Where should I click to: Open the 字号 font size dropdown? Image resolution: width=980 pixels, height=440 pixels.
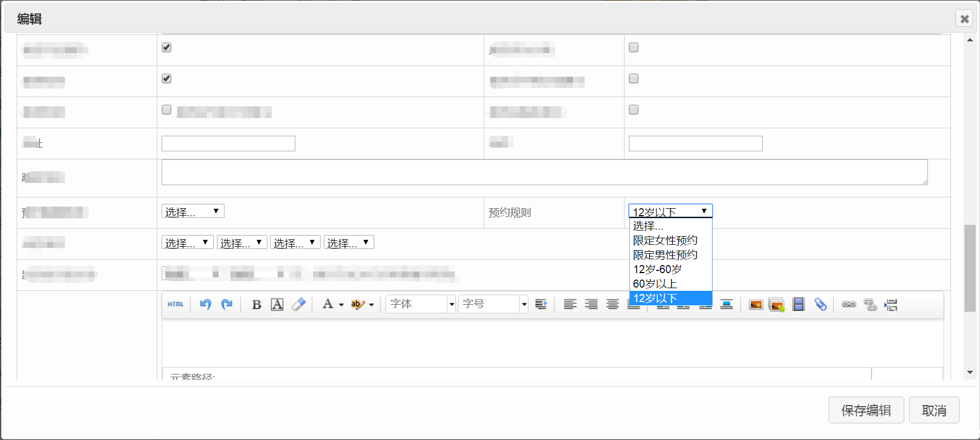(x=493, y=304)
